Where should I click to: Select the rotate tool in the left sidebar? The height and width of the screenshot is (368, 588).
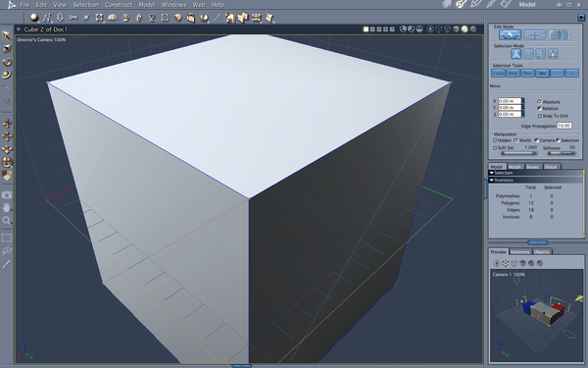coord(7,62)
